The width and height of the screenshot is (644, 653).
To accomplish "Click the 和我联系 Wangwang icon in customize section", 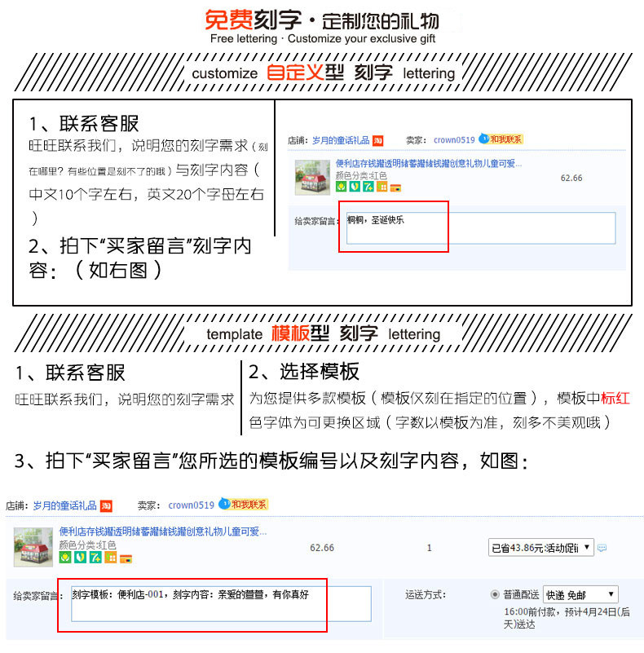I will [501, 139].
